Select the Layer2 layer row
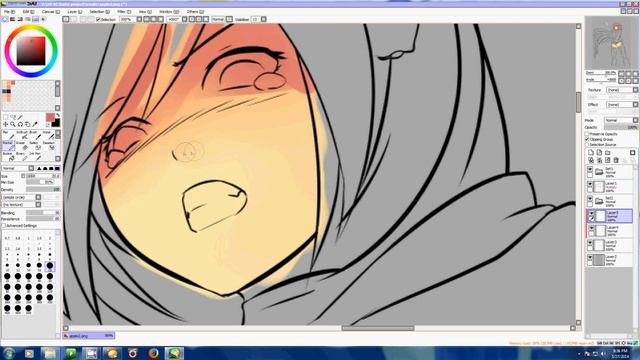The image size is (640, 360). 610,260
